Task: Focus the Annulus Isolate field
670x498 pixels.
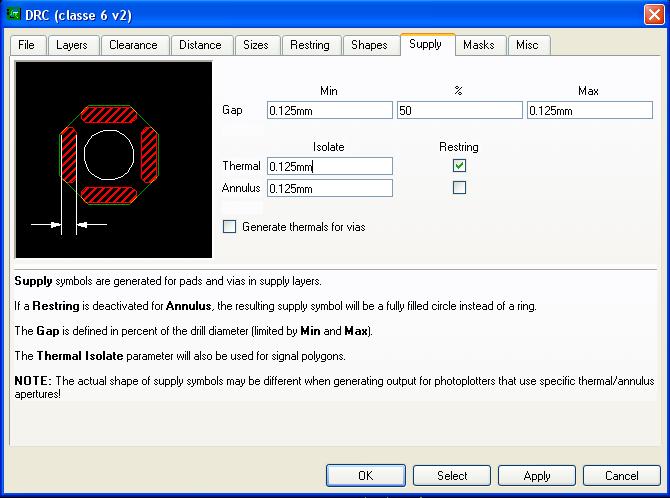Action: point(329,188)
